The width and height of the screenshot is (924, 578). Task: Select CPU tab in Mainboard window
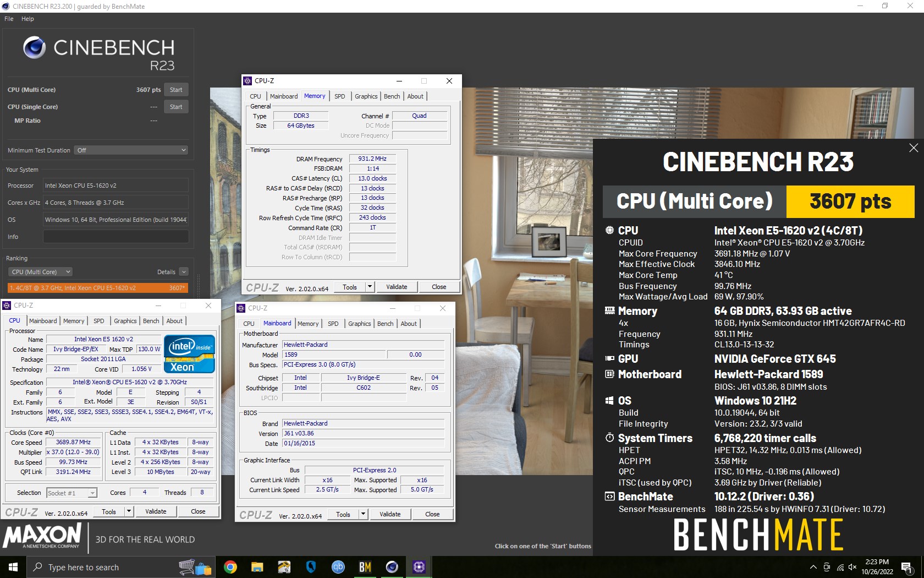click(x=249, y=324)
